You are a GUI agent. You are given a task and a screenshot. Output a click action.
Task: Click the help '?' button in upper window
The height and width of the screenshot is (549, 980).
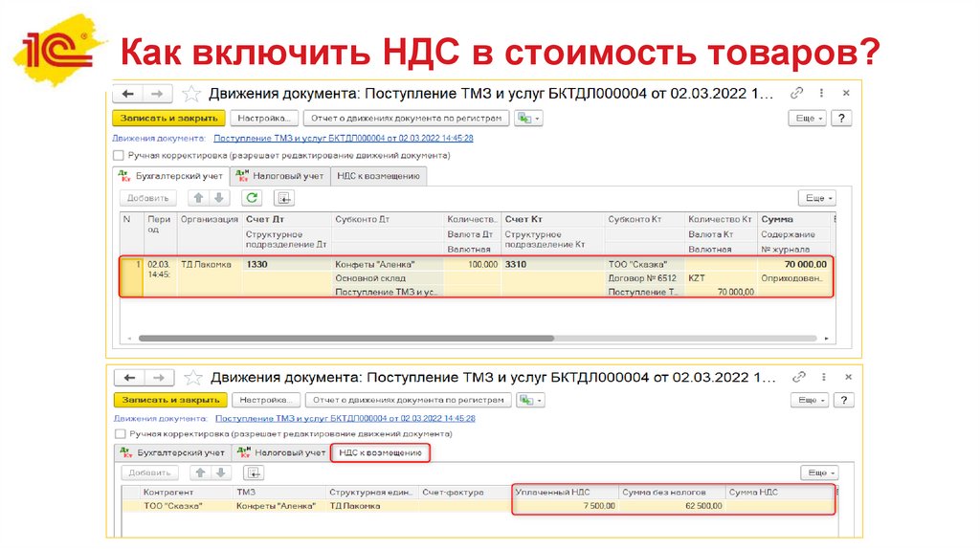(x=841, y=118)
